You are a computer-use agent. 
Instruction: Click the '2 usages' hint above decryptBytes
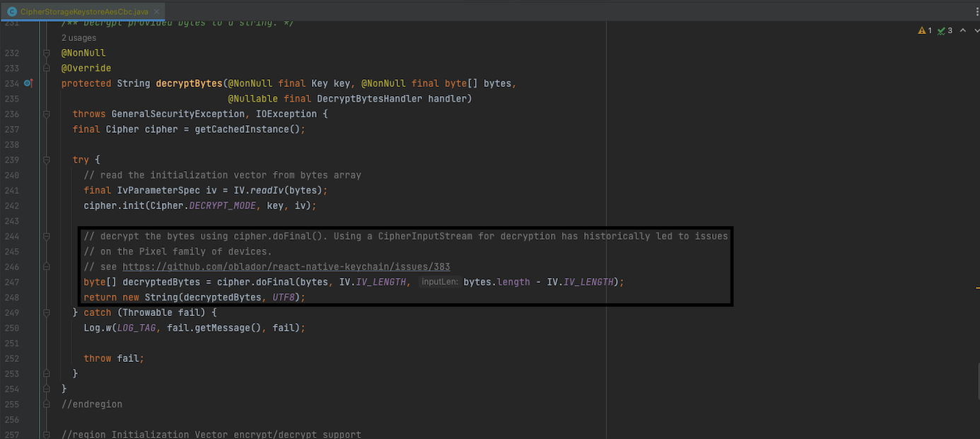pos(78,37)
